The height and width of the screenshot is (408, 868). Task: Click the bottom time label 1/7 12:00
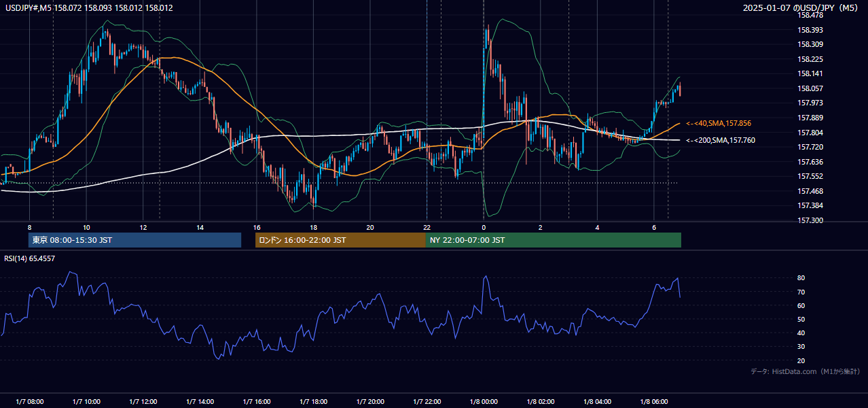pyautogui.click(x=143, y=402)
